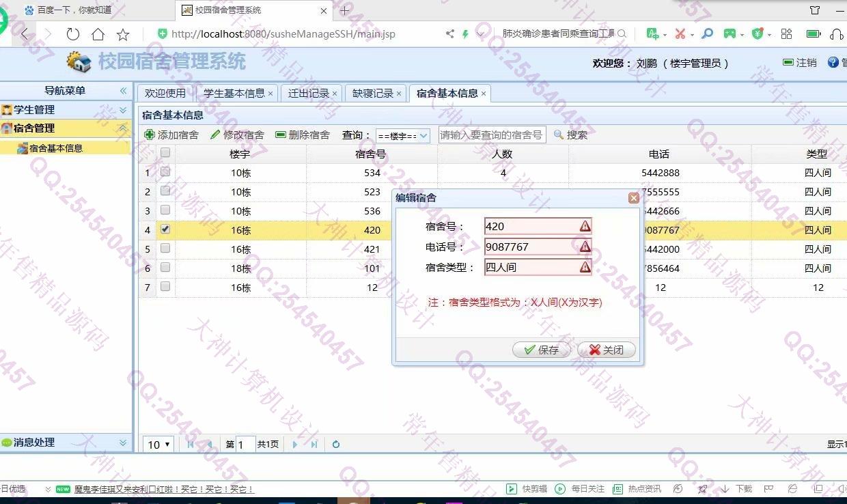
Task: Click the 删除宿舍 delete icon
Action: pos(281,135)
